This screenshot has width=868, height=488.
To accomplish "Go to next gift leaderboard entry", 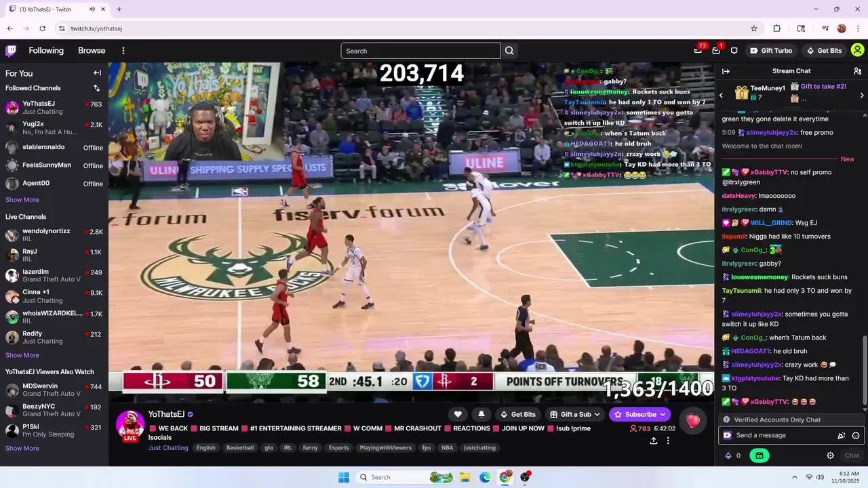I will point(862,95).
